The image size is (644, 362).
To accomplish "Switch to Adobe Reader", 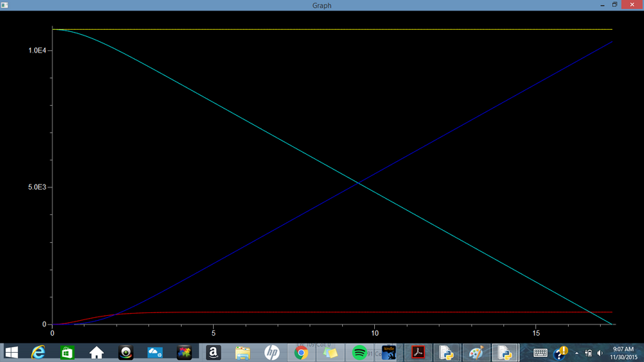I will [417, 352].
